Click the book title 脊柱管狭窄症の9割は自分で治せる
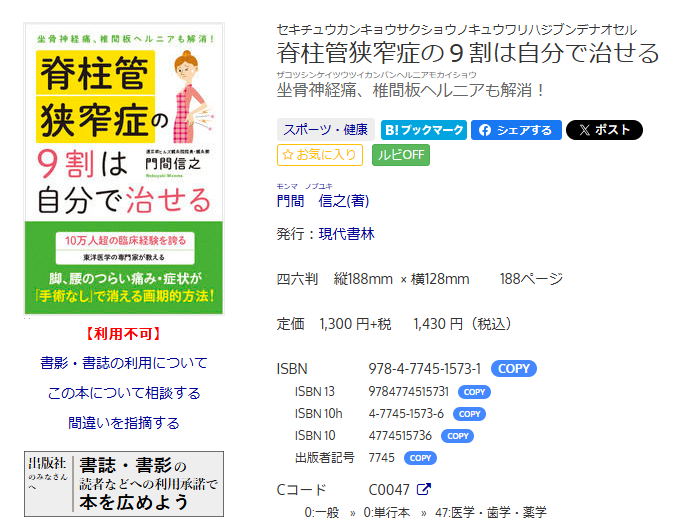Image resolution: width=697 pixels, height=525 pixels. [468, 53]
